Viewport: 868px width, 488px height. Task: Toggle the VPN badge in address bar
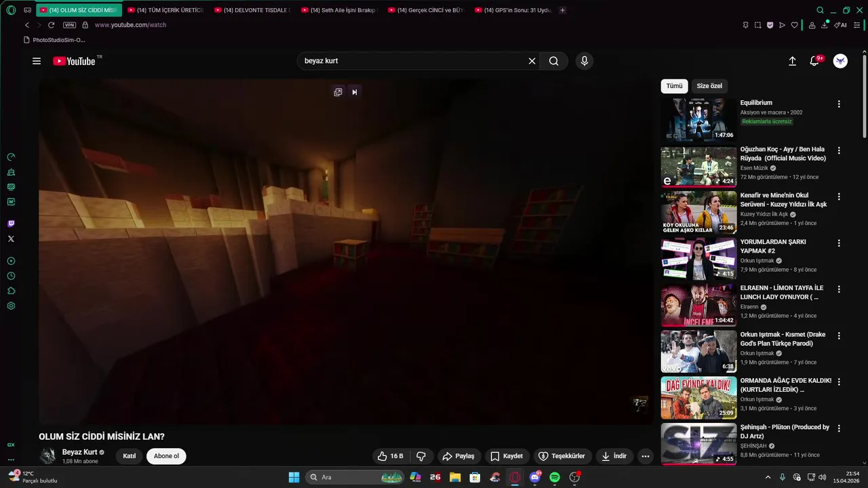click(69, 25)
